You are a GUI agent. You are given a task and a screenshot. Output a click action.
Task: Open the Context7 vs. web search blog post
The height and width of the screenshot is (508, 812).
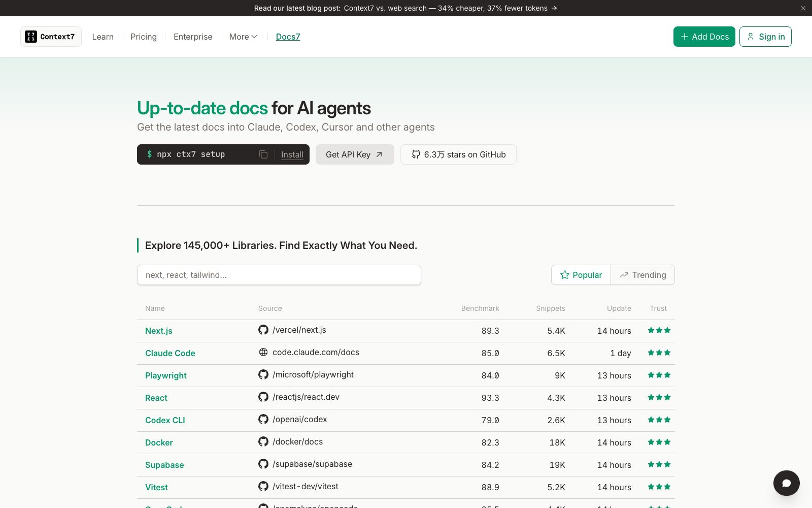tap(446, 8)
